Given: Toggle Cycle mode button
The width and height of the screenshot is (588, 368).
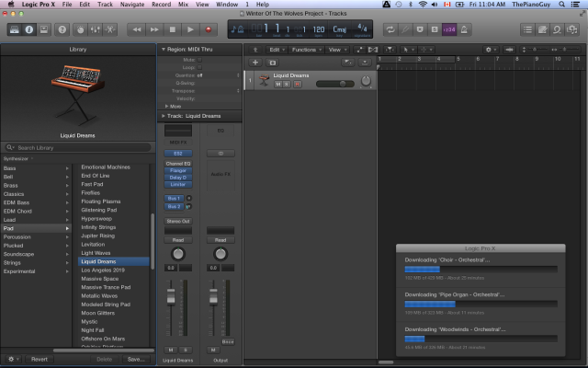Looking at the screenshot, I should (390, 29).
